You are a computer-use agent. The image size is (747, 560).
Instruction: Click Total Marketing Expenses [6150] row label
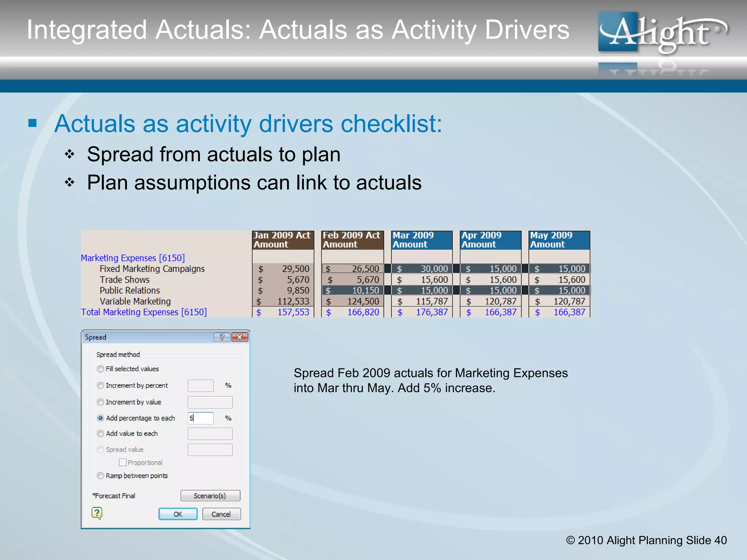(x=144, y=312)
